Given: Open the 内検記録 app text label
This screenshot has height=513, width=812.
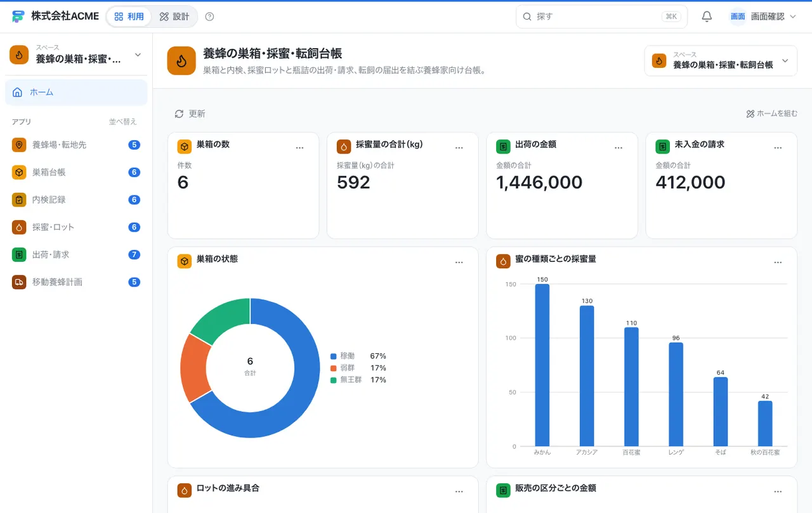Looking at the screenshot, I should coord(49,199).
